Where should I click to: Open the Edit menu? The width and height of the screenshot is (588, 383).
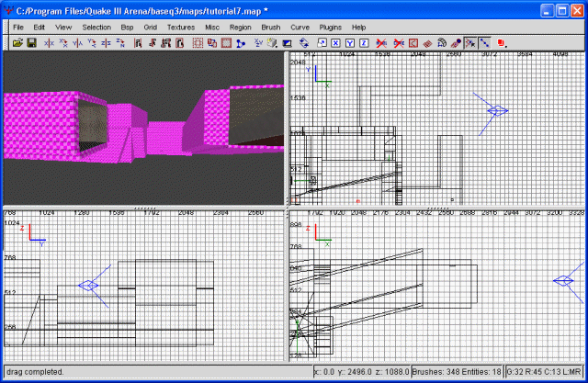point(39,28)
